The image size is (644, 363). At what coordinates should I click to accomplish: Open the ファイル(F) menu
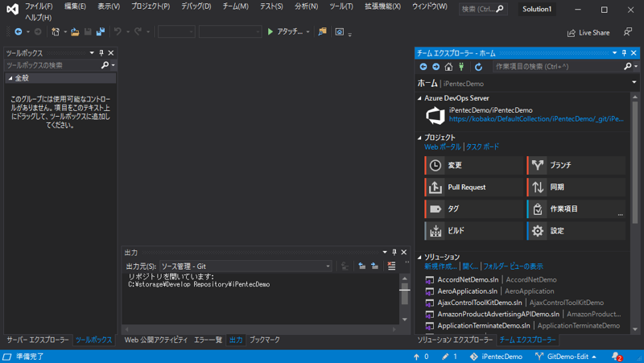pos(39,6)
